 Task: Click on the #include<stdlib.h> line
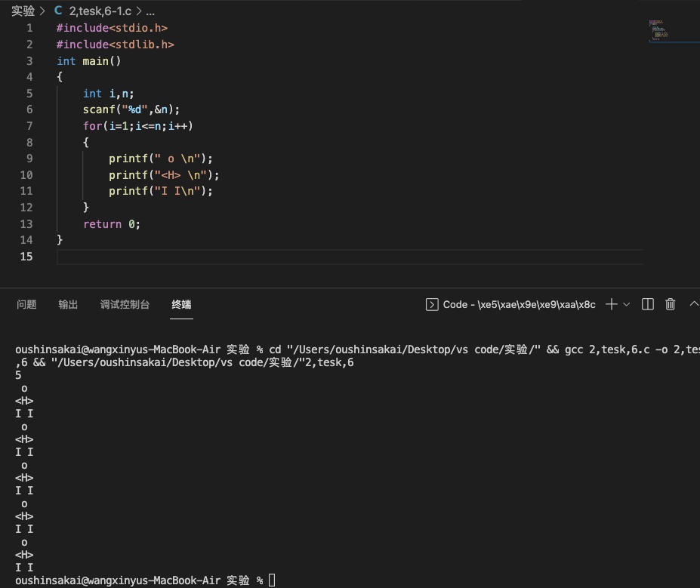[x=116, y=45]
